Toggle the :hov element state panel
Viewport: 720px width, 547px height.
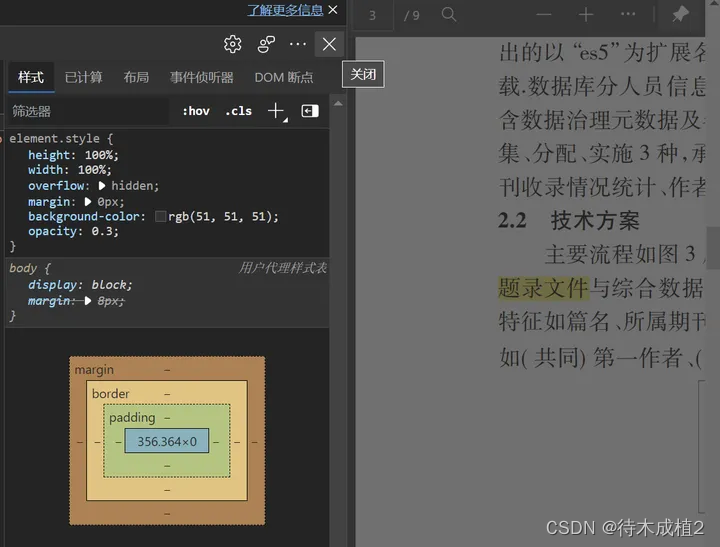pyautogui.click(x=196, y=111)
